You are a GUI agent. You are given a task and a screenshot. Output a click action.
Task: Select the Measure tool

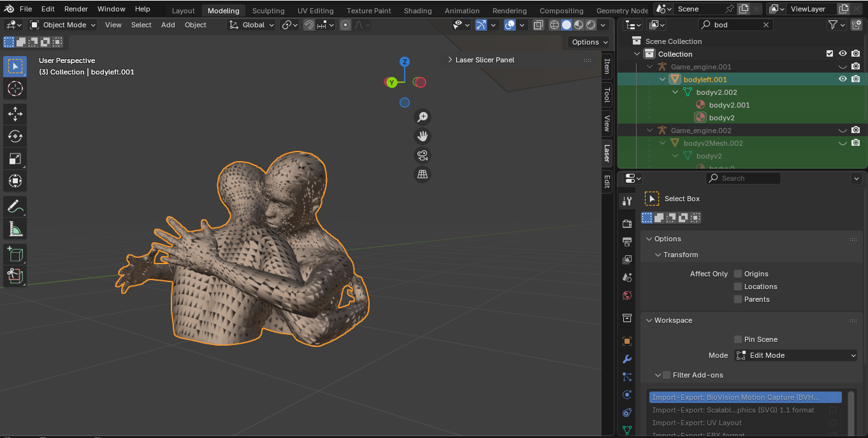15,229
